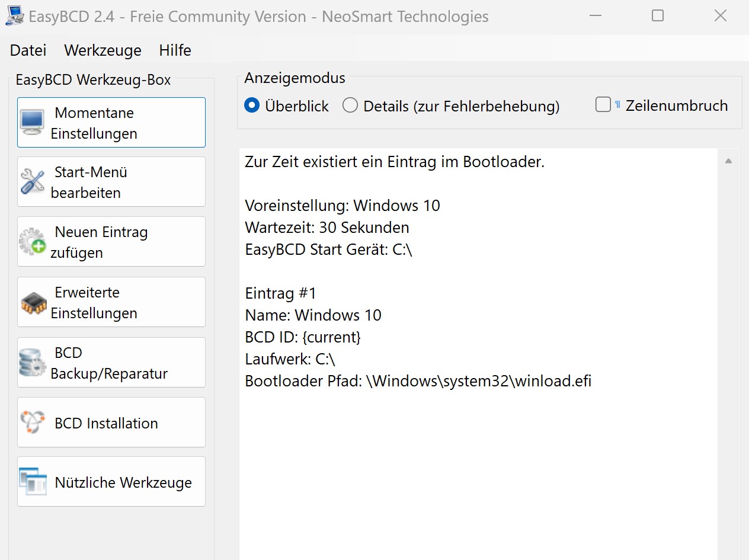The image size is (749, 560).
Task: Open Nützliche Werkzeuge
Action: tap(111, 482)
